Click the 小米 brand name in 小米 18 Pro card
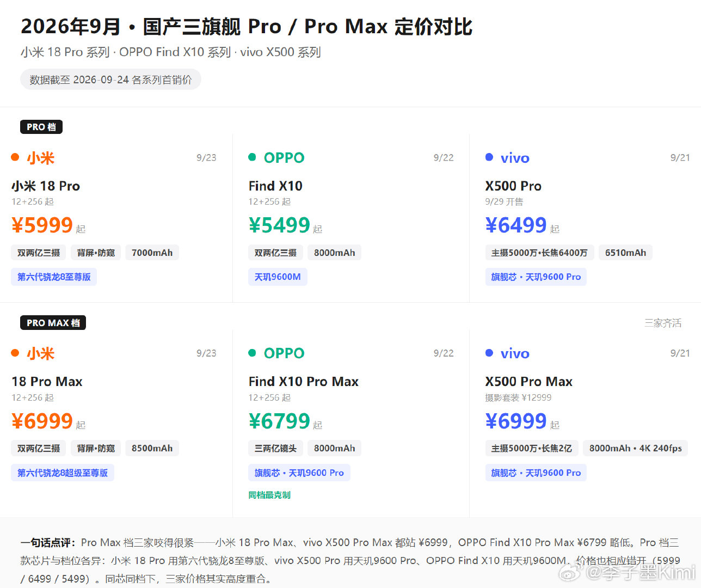Viewport: 701px width, 588px height. click(x=41, y=158)
